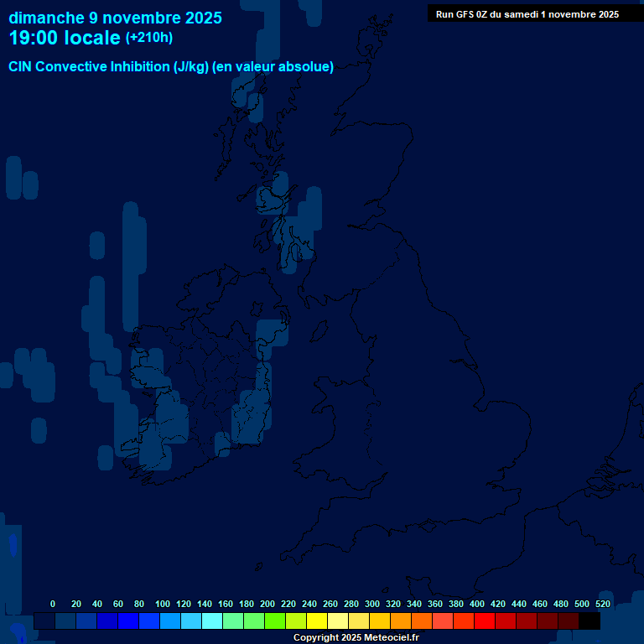Pick the darkest navy swatch at the legend's left end
This screenshot has width=644, height=644.
pyautogui.click(x=44, y=621)
